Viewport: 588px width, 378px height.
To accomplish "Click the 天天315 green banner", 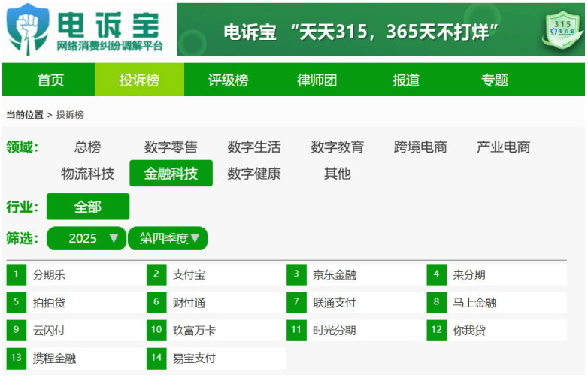I will 380,29.
